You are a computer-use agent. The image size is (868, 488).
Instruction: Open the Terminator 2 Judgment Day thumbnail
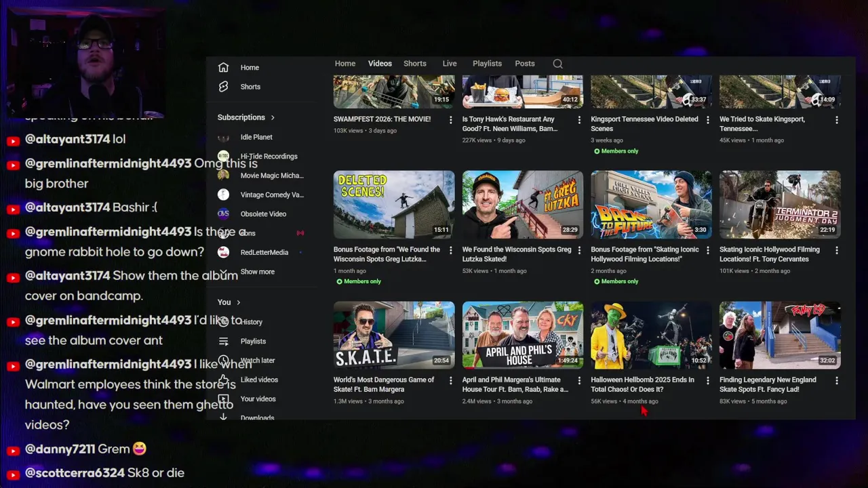click(780, 205)
